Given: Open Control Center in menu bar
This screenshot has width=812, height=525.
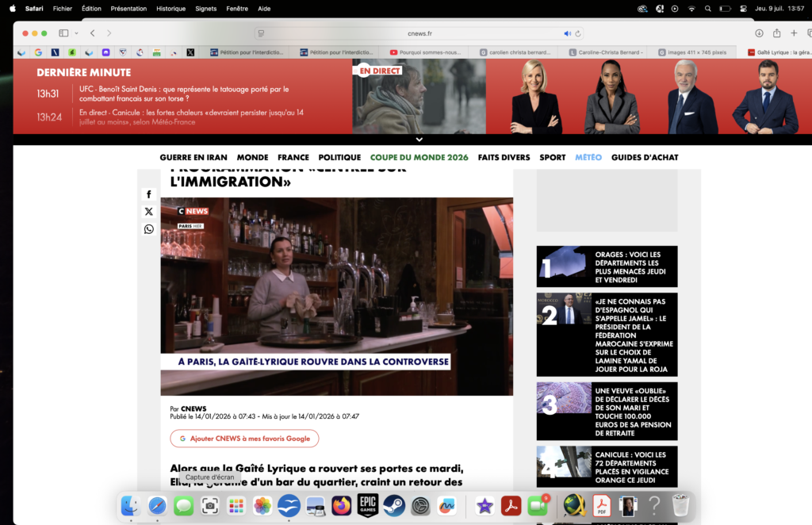Looking at the screenshot, I should coord(743,9).
